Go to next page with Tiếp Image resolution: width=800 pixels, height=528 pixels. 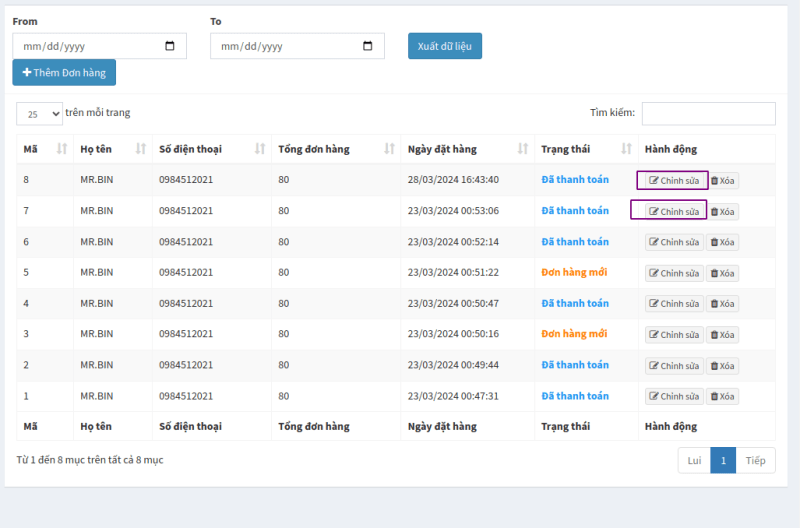[x=756, y=460]
